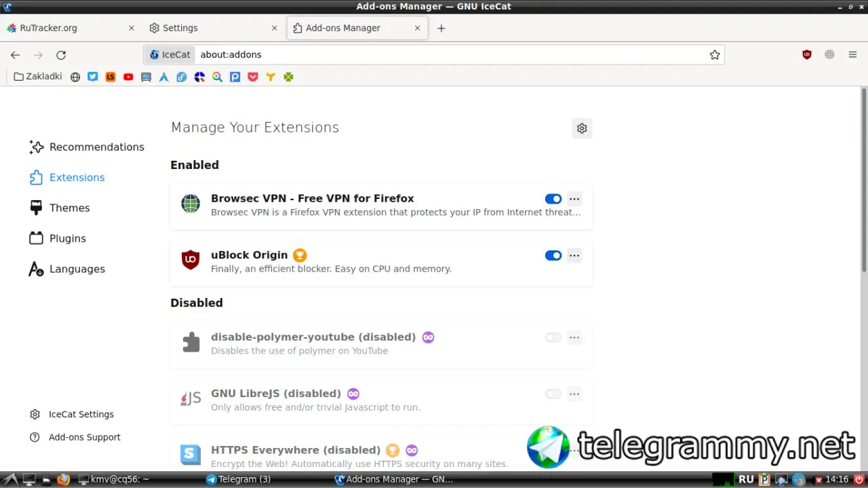This screenshot has height=488, width=868.
Task: Open the gear tools menu for all add-ons
Action: coord(582,128)
